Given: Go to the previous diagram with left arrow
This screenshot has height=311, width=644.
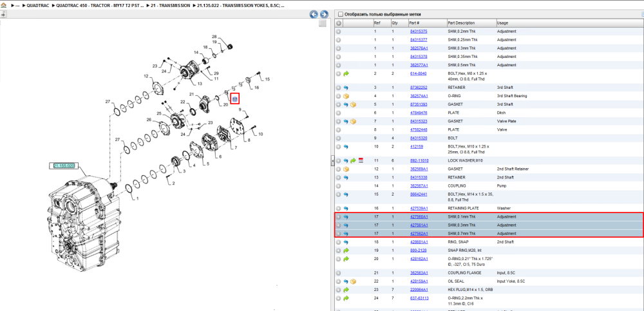Looking at the screenshot, I should 314,14.
